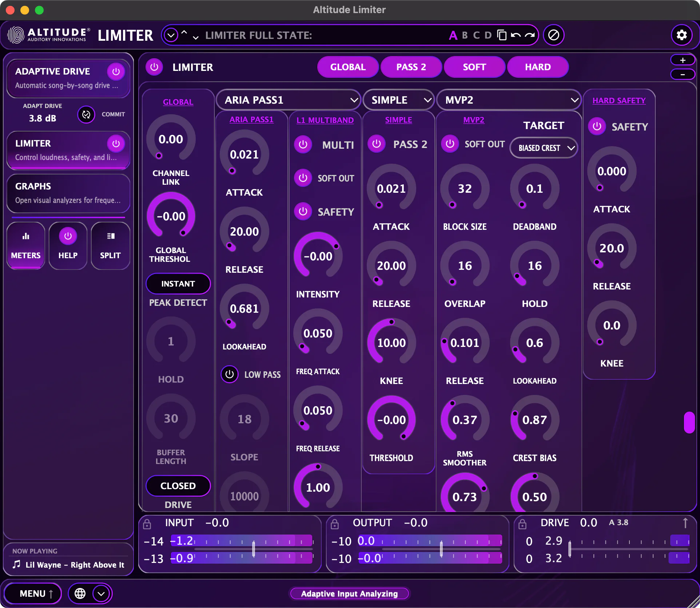Click the copy state icon

(502, 35)
